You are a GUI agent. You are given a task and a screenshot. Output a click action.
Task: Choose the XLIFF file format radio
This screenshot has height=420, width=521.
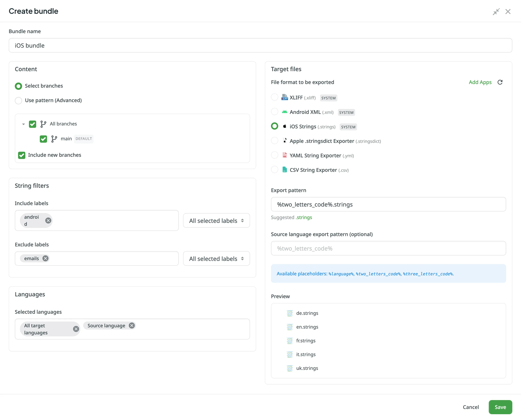point(274,97)
